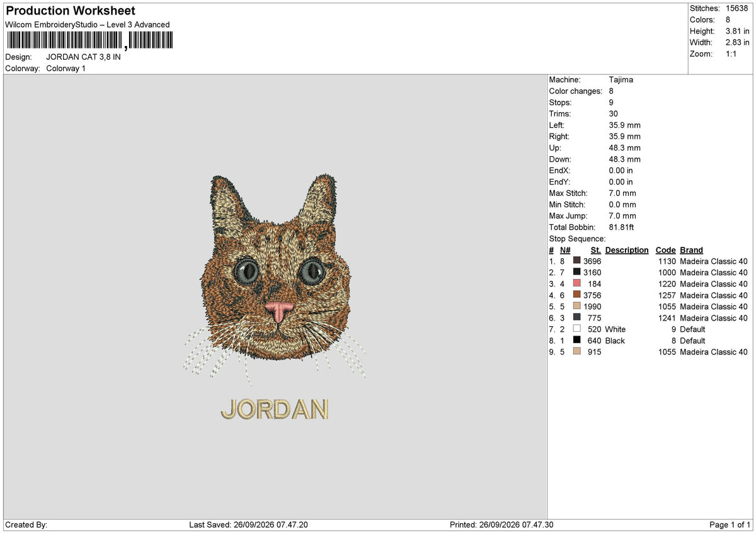Click the Brand column header
Screen dimensions: 756x534
[691, 250]
